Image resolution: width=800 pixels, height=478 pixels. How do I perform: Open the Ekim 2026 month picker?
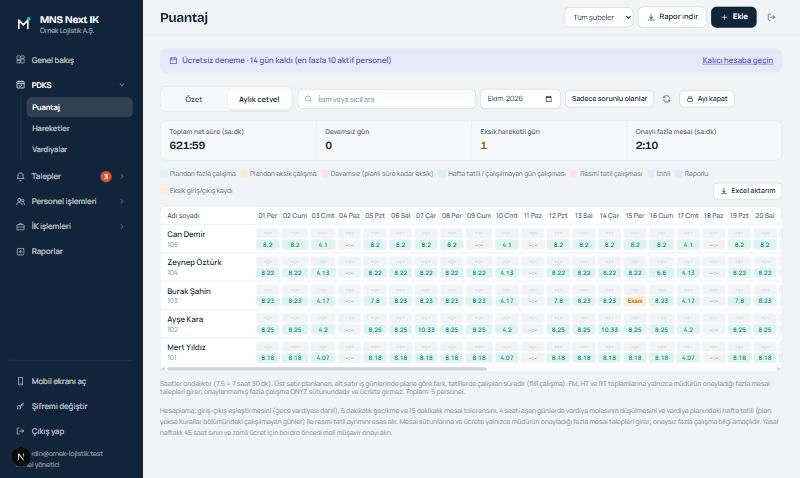520,99
